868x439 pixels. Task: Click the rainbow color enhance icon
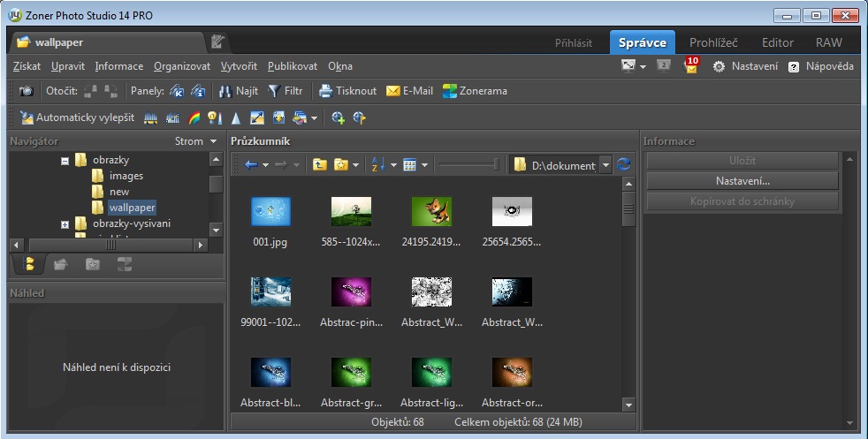point(194,117)
